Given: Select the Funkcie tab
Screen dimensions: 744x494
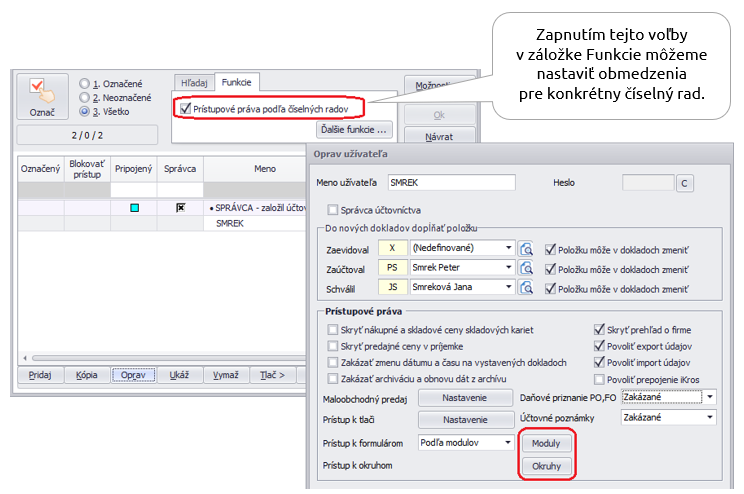Looking at the screenshot, I should [x=238, y=83].
